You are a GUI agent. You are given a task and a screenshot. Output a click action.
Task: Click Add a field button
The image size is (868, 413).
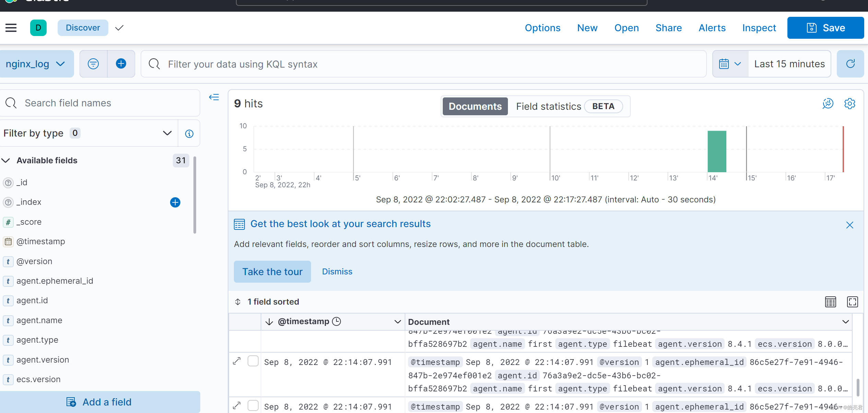(x=100, y=402)
